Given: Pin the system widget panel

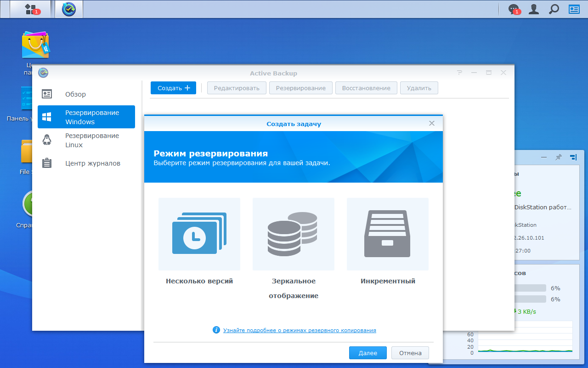Looking at the screenshot, I should (559, 157).
